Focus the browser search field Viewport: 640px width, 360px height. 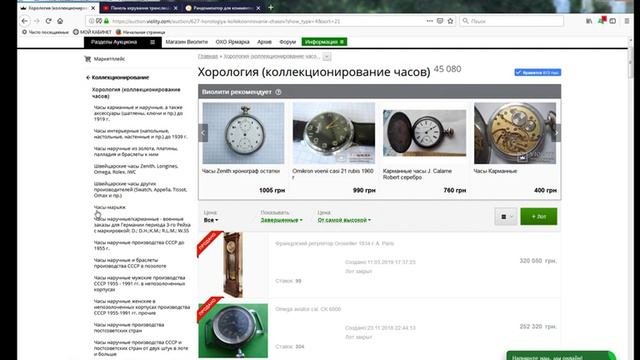pyautogui.click(x=511, y=21)
